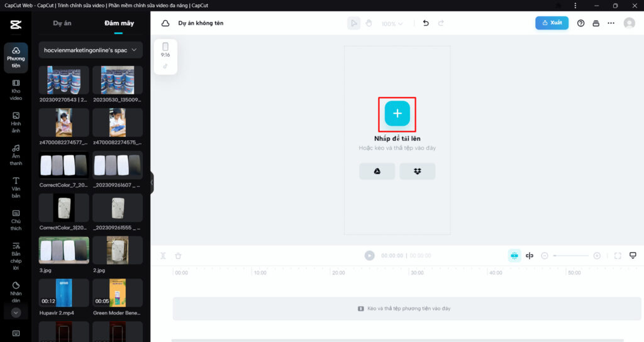Toggle the highlighted timeline snapping icon
644x342 pixels.
(x=514, y=256)
